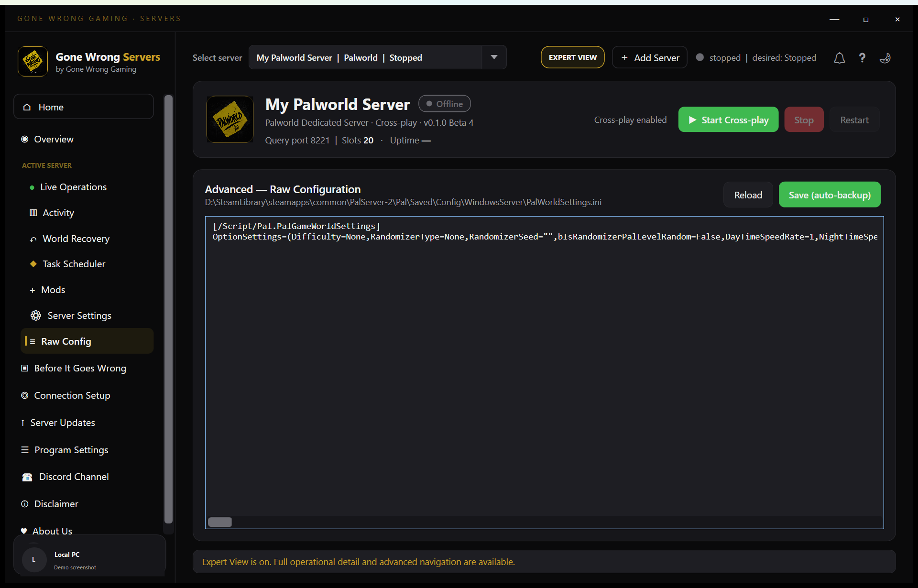
Task: Click the Task Scheduler diamond icon
Action: point(33,264)
